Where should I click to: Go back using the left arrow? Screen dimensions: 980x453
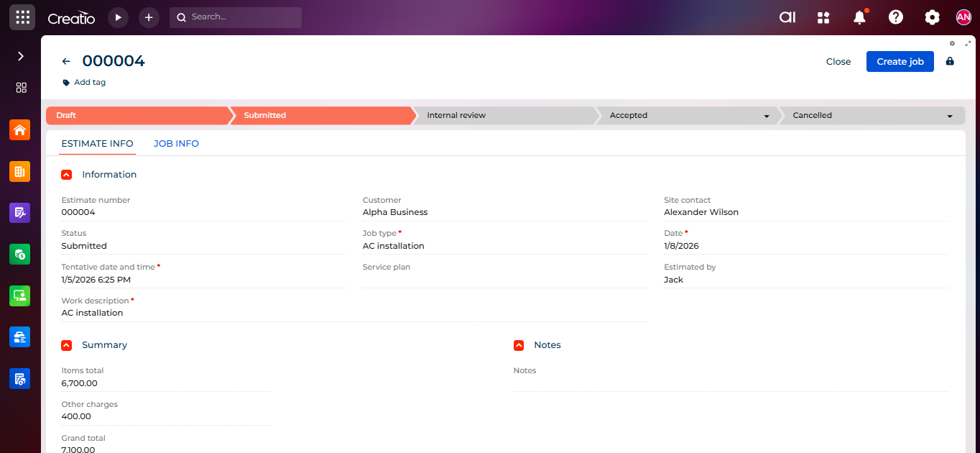(66, 62)
